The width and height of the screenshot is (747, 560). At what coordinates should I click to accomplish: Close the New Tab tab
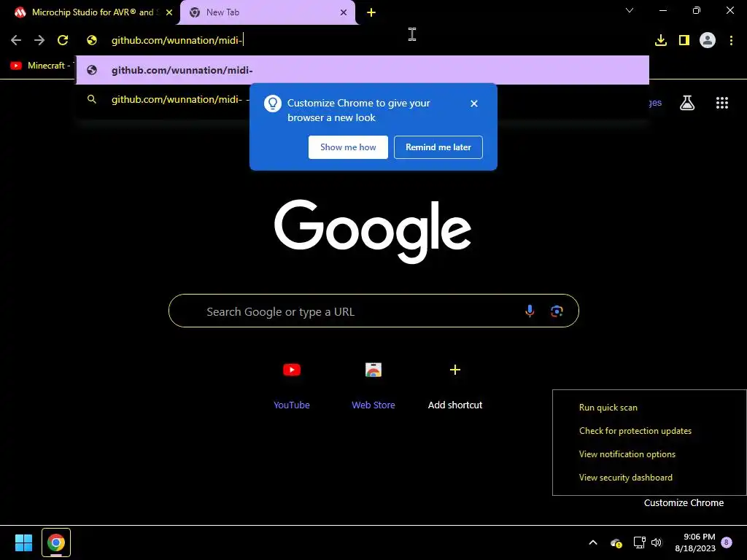[x=344, y=12]
